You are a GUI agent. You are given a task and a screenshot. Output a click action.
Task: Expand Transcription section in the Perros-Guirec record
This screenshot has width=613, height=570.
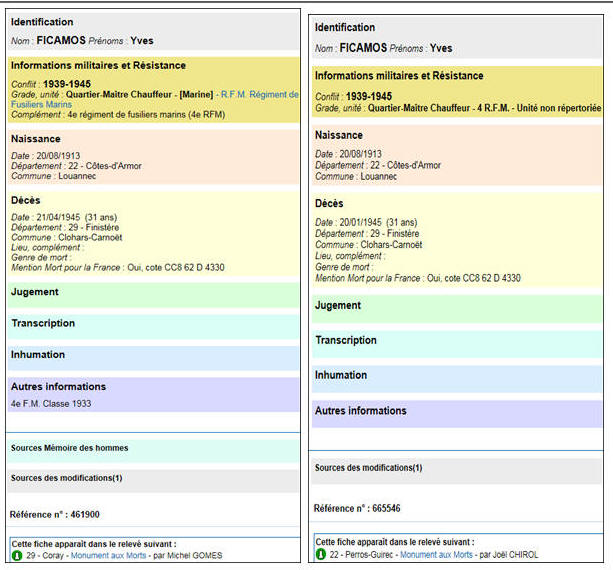click(x=346, y=340)
